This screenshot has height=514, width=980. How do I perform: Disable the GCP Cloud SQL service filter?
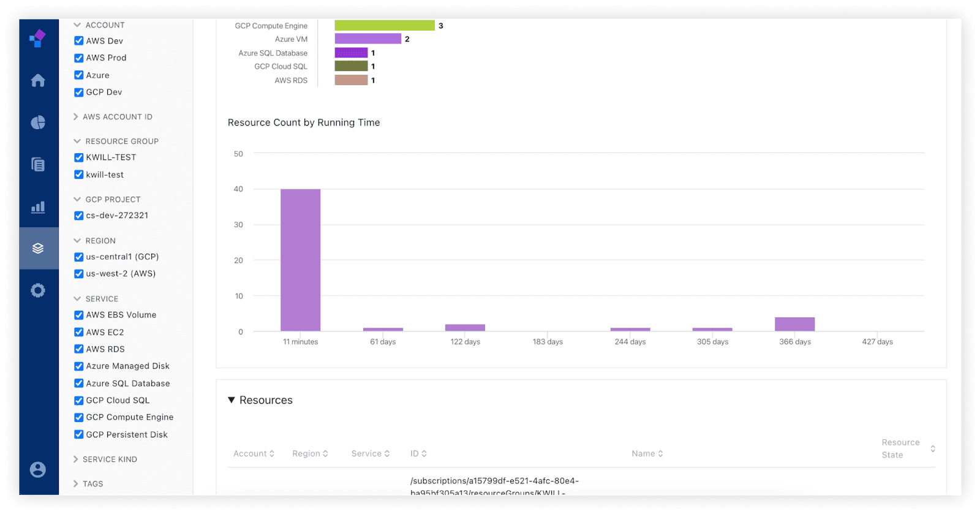(x=79, y=401)
